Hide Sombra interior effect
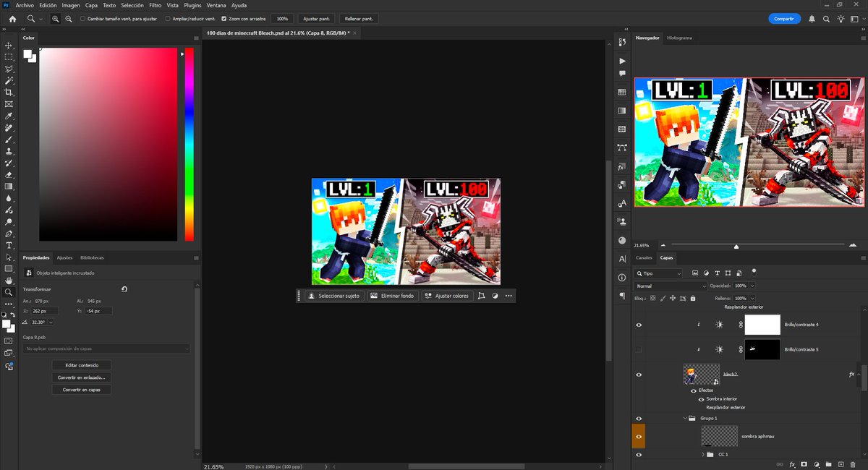The width and height of the screenshot is (868, 470). pos(701,398)
